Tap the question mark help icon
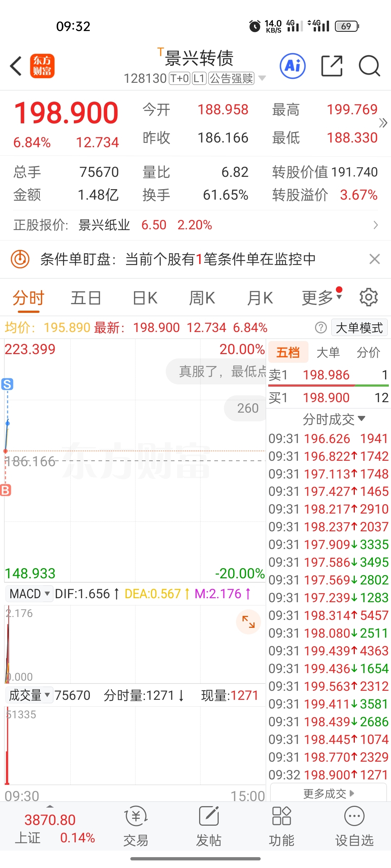This screenshot has height=868, width=391. point(321,328)
